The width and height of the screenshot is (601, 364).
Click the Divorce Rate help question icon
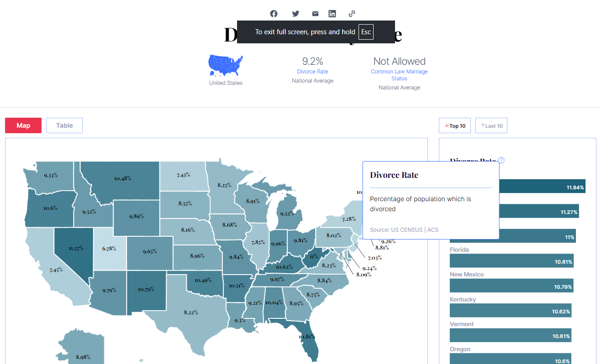pos(501,160)
